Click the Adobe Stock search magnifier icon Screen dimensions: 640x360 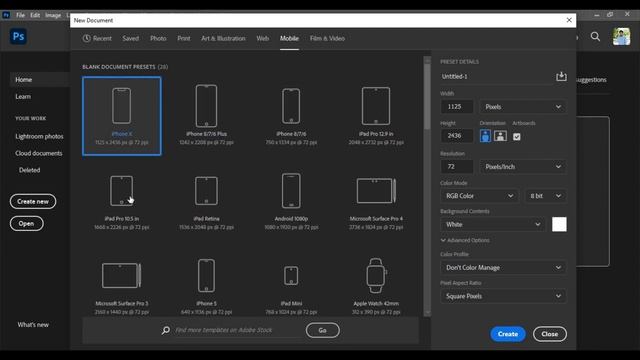coord(166,330)
